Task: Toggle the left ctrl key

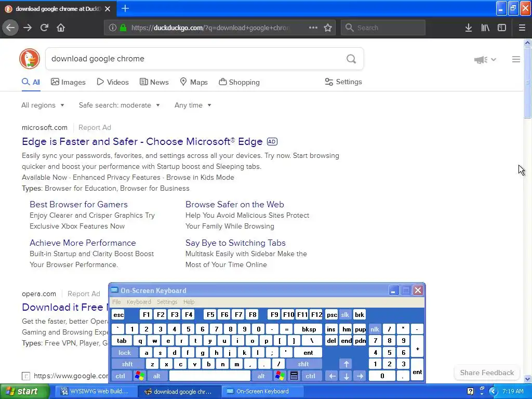Action: tap(121, 376)
